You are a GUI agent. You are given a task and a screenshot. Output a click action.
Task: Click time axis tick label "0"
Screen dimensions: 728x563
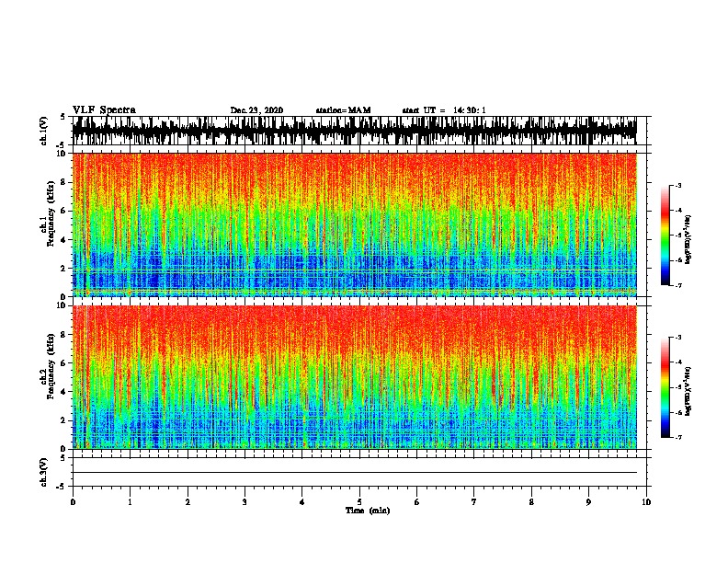(x=73, y=501)
